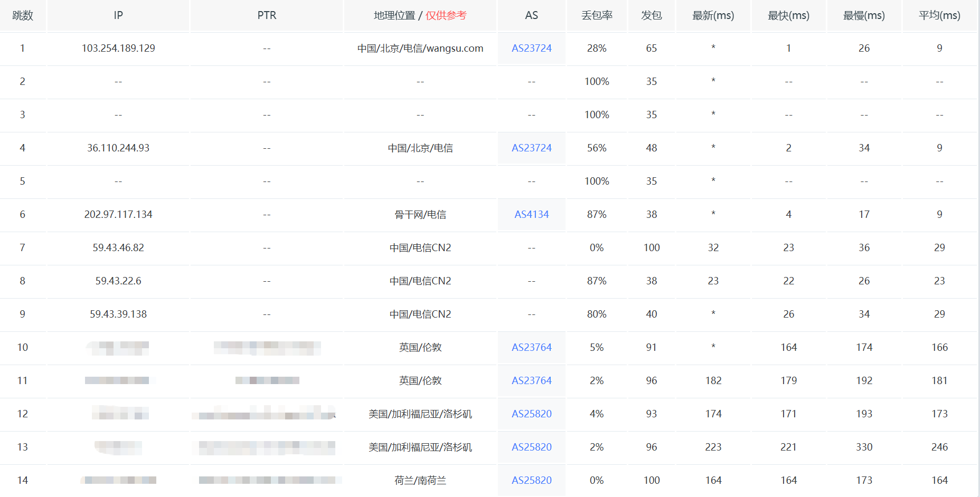The height and width of the screenshot is (497, 980).
Task: Click the 最慢(ms) column header
Action: pos(864,15)
